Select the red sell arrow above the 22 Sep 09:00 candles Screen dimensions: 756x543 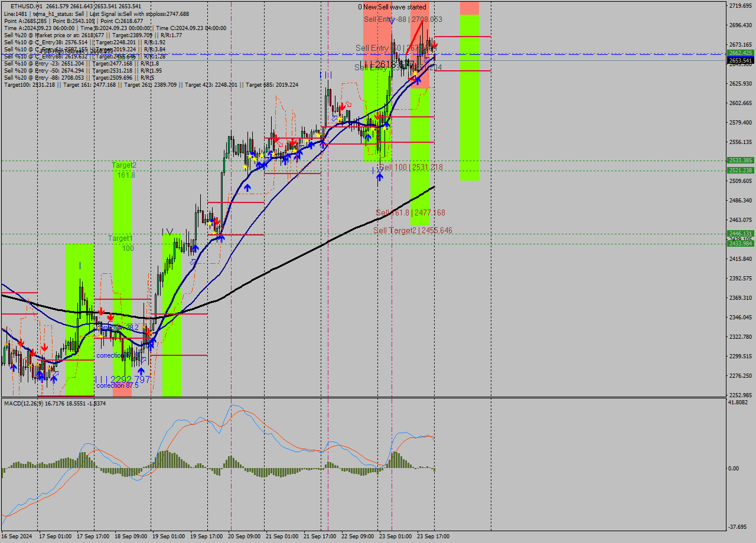(x=342, y=106)
